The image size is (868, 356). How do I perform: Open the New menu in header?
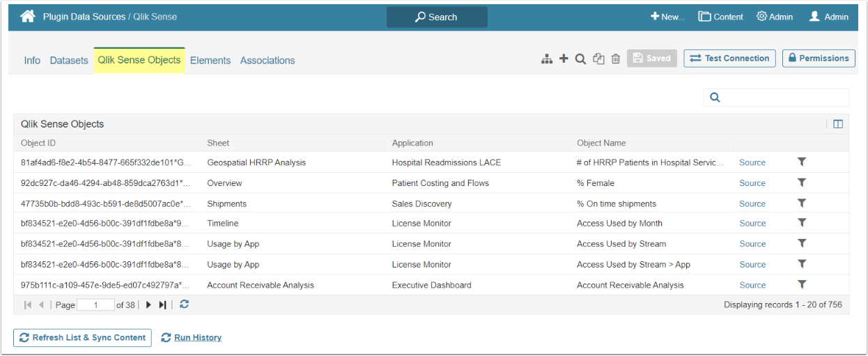click(667, 17)
